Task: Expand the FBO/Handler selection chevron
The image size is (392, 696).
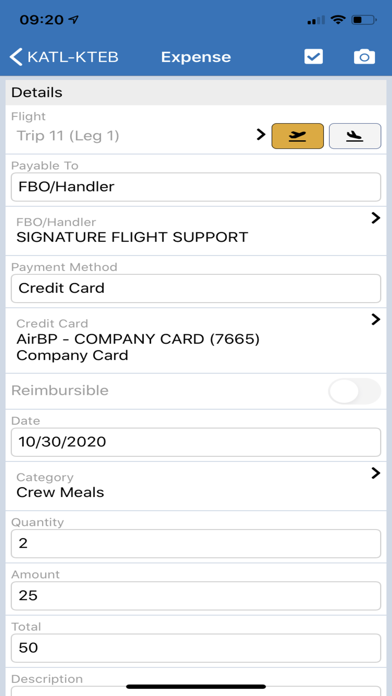Action: (376, 218)
